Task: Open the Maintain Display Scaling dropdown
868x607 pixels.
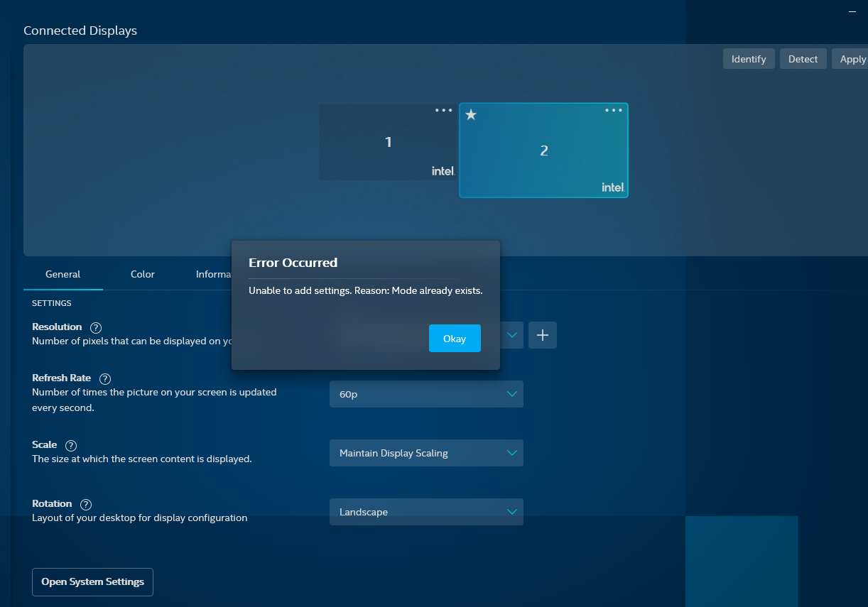Action: click(426, 453)
